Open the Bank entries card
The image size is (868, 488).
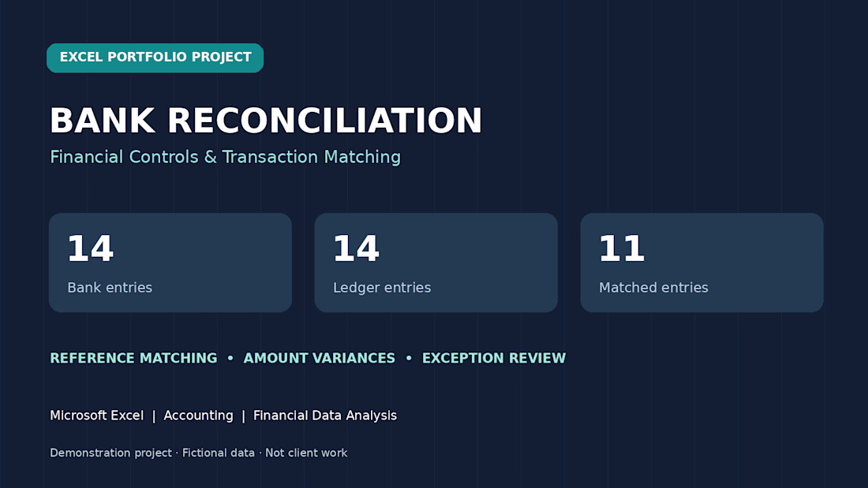[x=170, y=263]
